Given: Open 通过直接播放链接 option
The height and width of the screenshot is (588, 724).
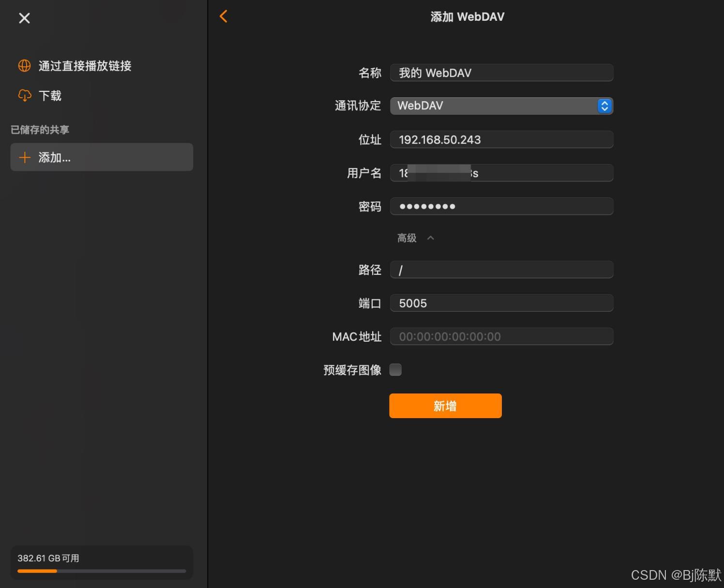Looking at the screenshot, I should [85, 66].
